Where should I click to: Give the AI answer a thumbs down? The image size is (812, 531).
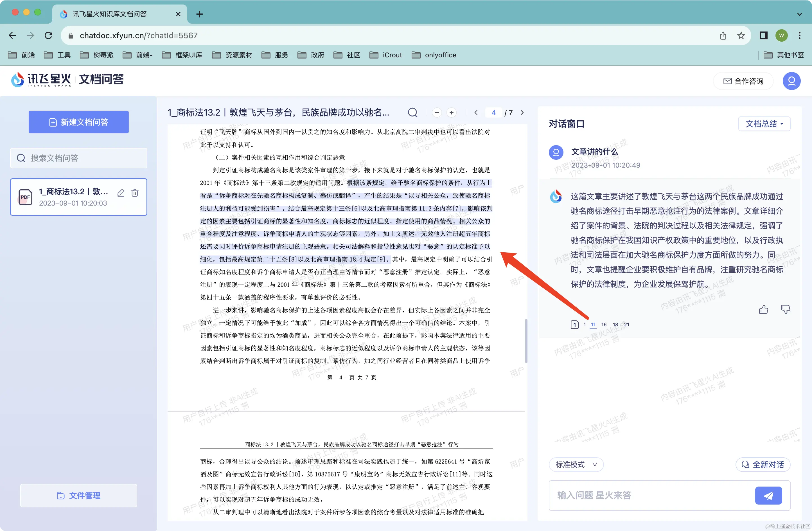point(786,309)
